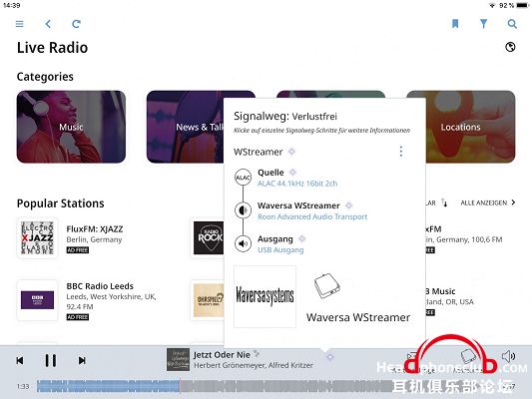Click the WStreamer device illustration
The width and height of the screenshot is (532, 399).
pyautogui.click(x=326, y=285)
